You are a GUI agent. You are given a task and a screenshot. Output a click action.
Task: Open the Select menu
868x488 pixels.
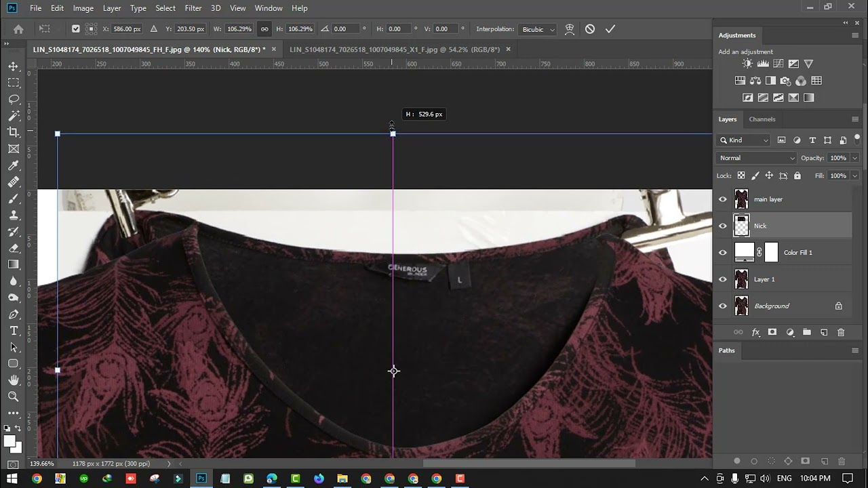click(165, 8)
